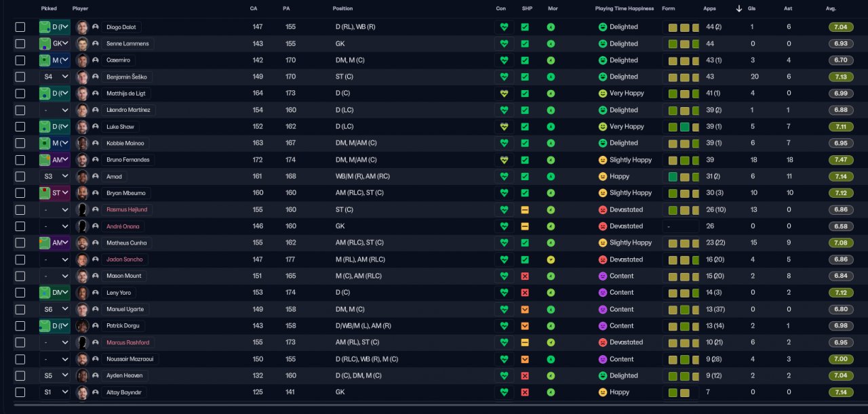The image size is (868, 414).
Task: Open the S6 picked dropdown for Manuel Ugarte
Action: click(x=54, y=309)
